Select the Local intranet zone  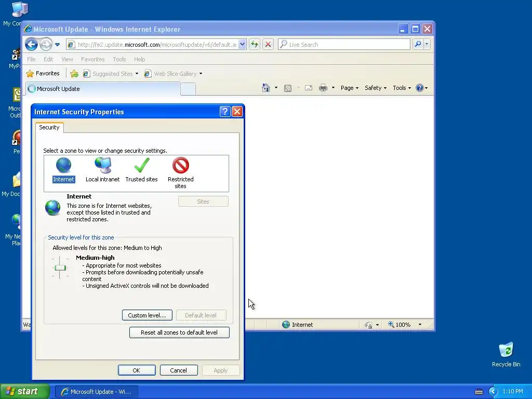(102, 170)
